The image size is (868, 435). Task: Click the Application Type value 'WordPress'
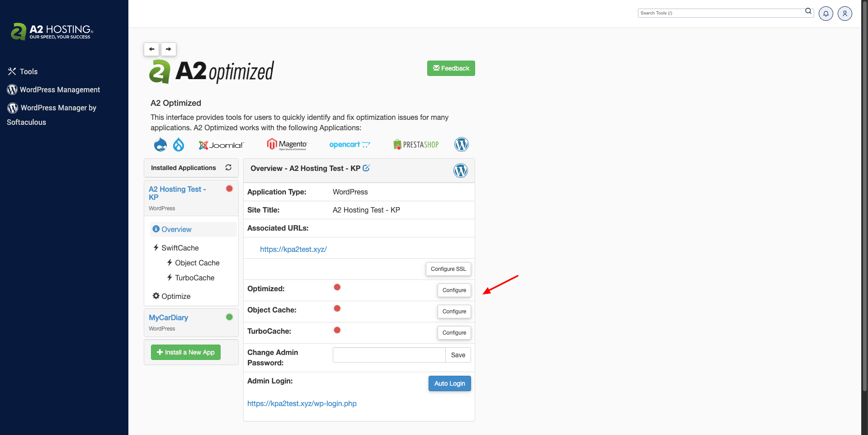click(350, 192)
